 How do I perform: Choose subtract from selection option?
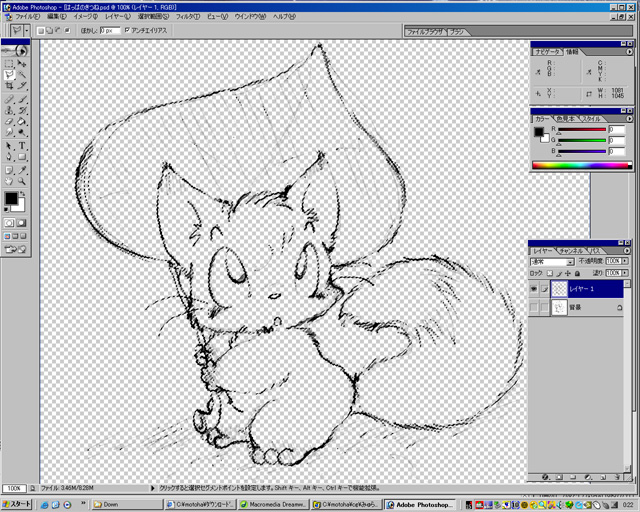(58, 31)
